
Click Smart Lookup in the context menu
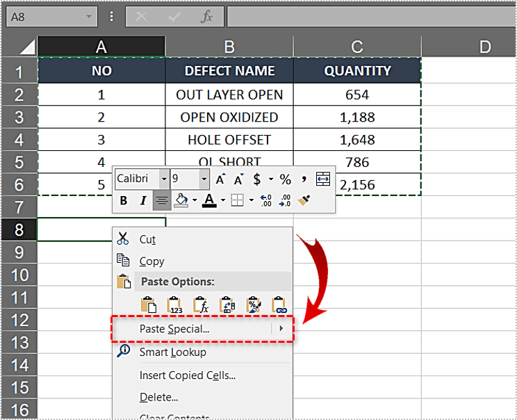(x=172, y=352)
